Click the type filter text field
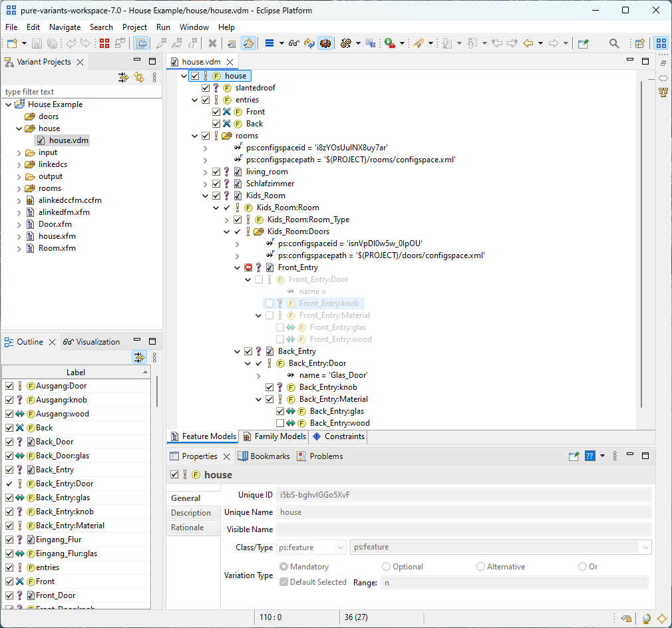672x628 pixels. (80, 92)
